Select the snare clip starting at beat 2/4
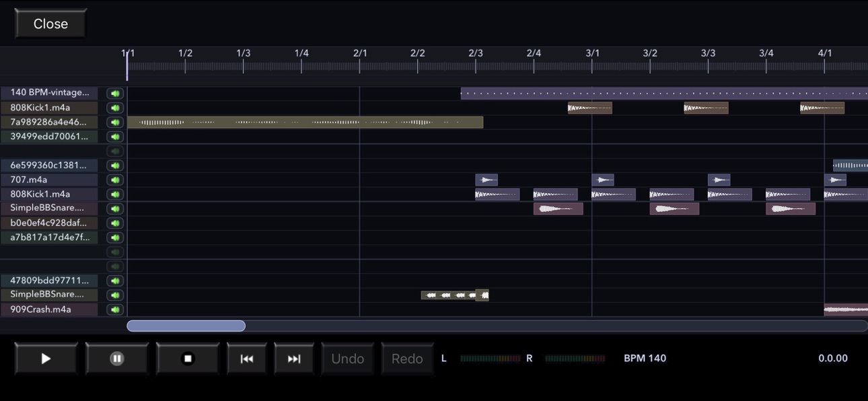The image size is (868, 401). click(x=558, y=209)
